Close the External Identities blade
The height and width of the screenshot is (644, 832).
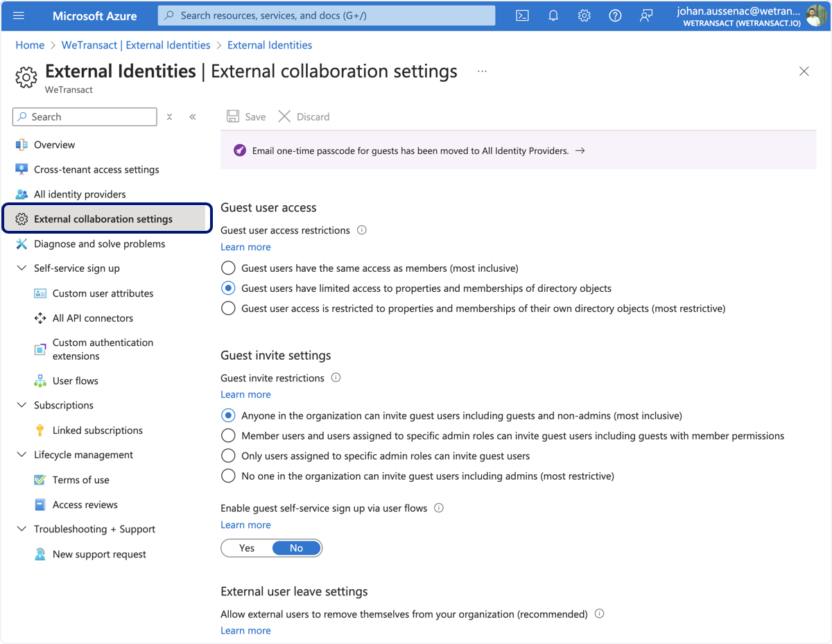pyautogui.click(x=804, y=71)
